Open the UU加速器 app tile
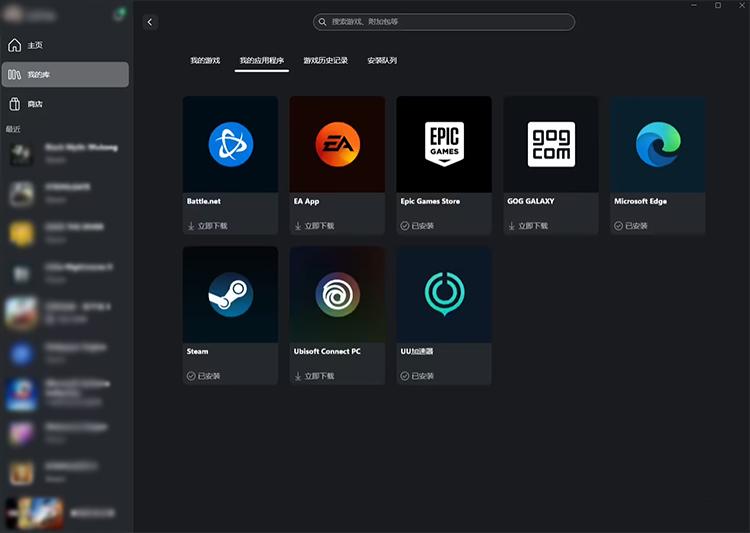The width and height of the screenshot is (750, 533). (x=444, y=296)
